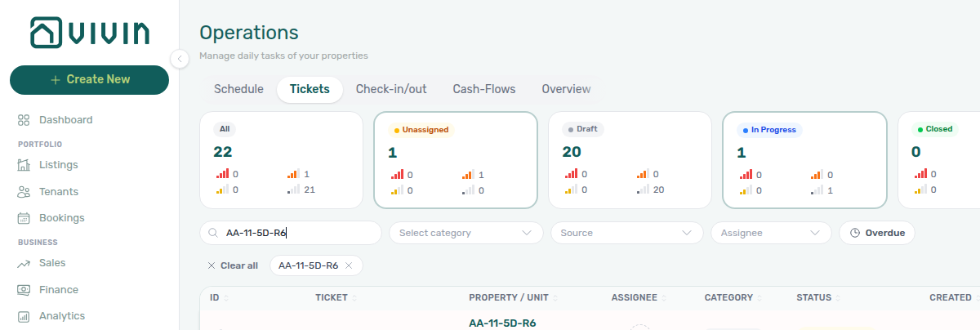Click the PORTFOLIO section label
Screen dimensions: 980x330
(40, 144)
